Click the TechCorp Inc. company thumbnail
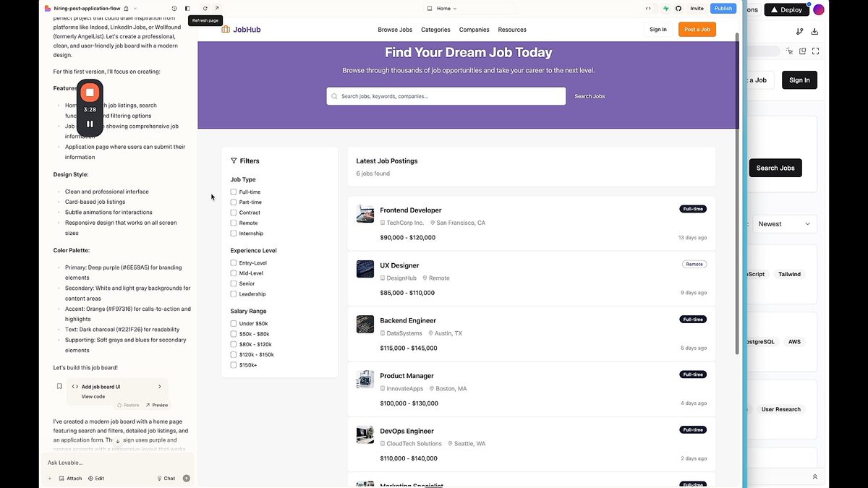 pos(365,214)
